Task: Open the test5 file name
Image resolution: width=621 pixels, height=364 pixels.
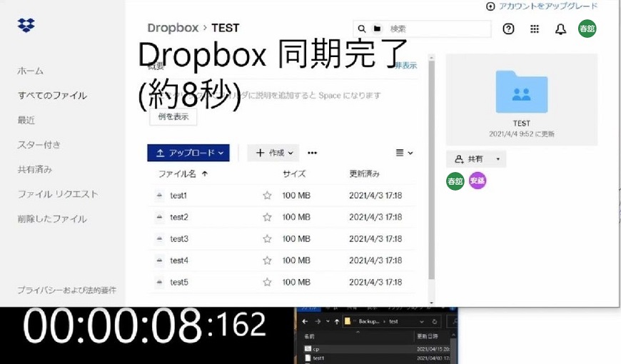Action: point(179,283)
